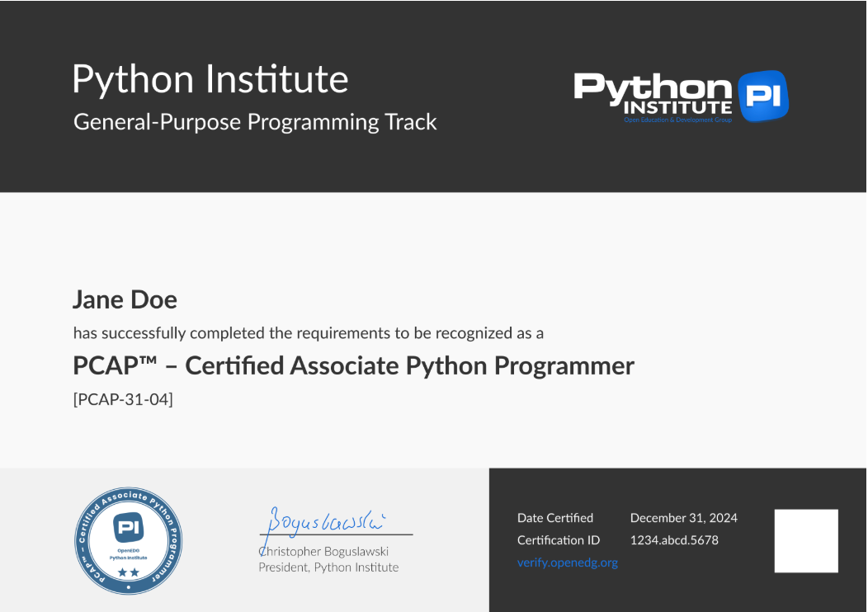Click the white QR code placeholder square
Viewport: 868px width, 612px height.
805,540
